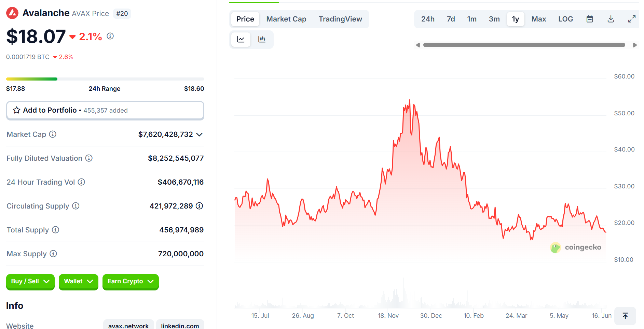The height and width of the screenshot is (329, 644).
Task: Expand chart to fullscreen icon
Action: click(632, 19)
